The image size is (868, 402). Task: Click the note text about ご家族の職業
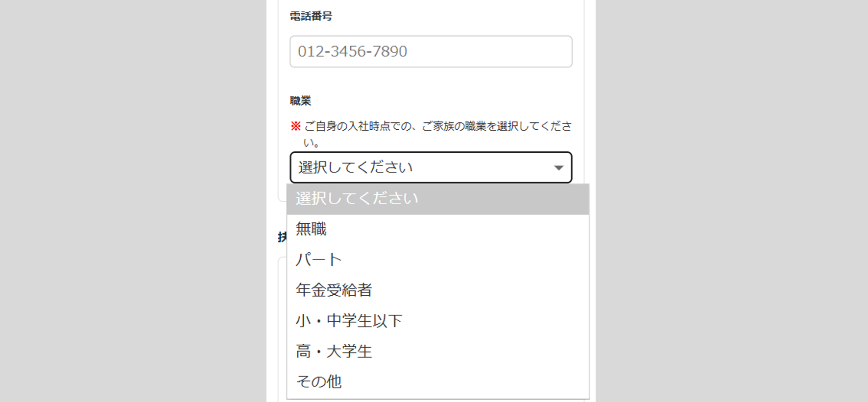click(437, 126)
